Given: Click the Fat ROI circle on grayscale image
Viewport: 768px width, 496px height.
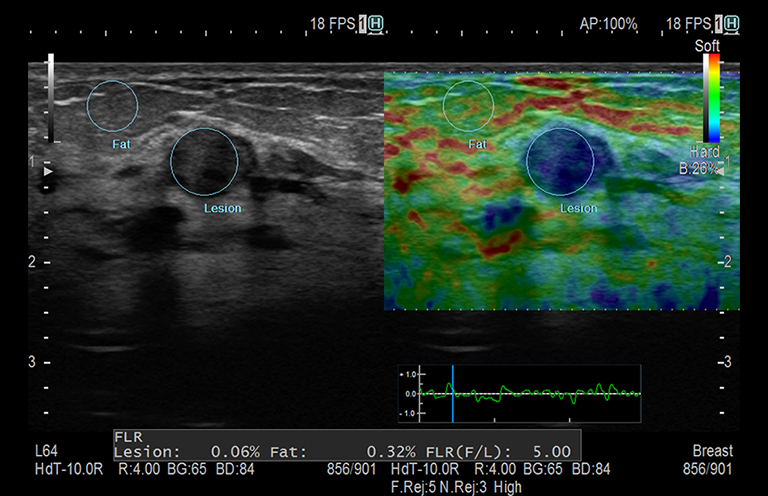Looking at the screenshot, I should [x=112, y=106].
